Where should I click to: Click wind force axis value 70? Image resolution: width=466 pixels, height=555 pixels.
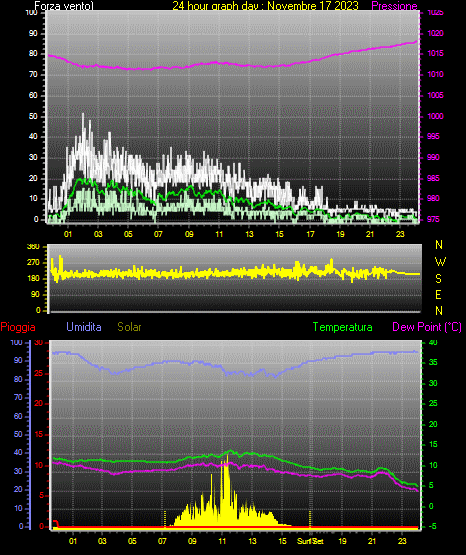33,75
